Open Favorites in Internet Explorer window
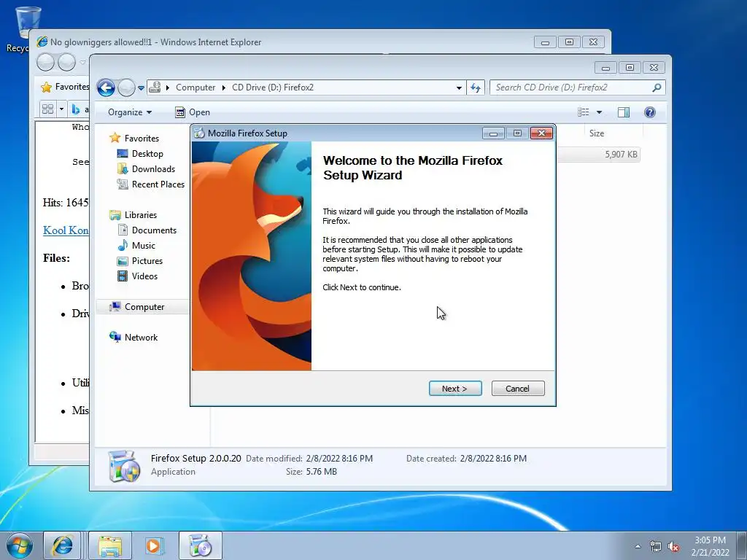Screen dimensions: 747x560 pos(65,87)
